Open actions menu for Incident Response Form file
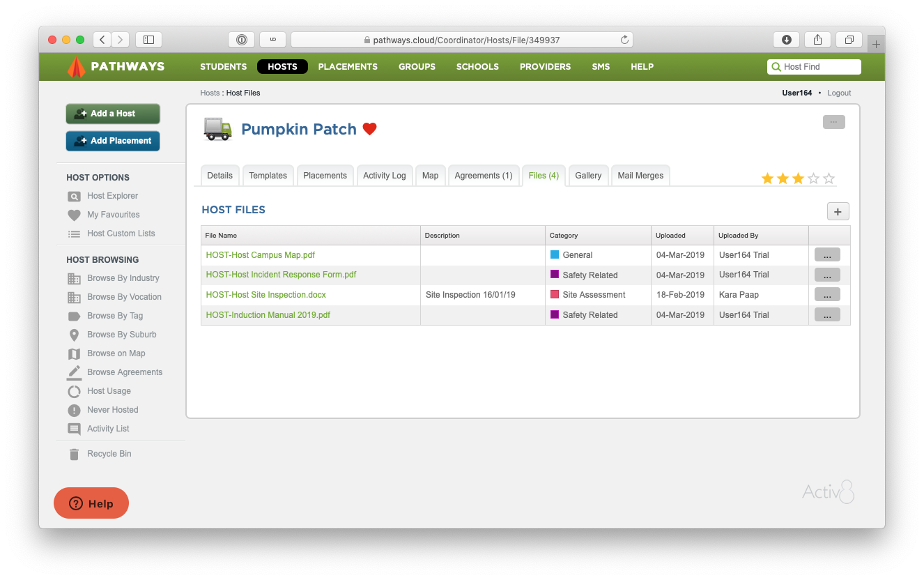 click(x=827, y=275)
